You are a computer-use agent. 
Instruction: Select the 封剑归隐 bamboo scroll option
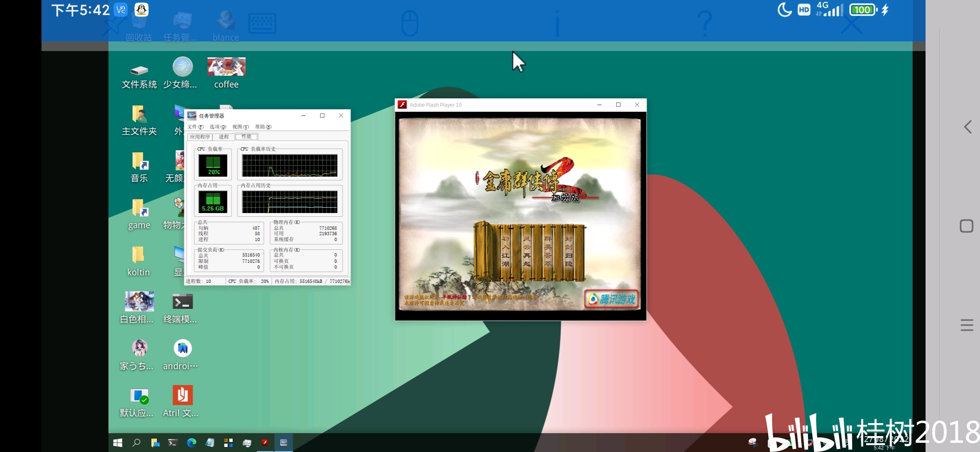(568, 251)
